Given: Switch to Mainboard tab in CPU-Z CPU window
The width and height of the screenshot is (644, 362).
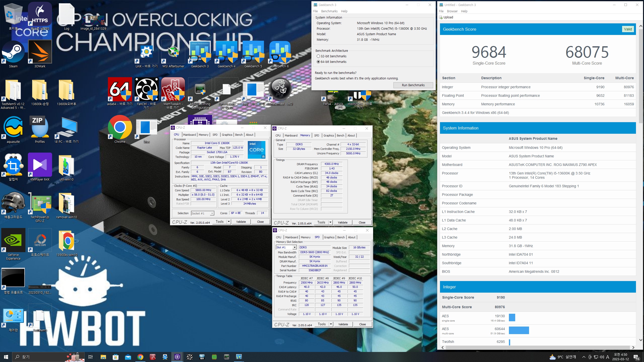Looking at the screenshot, I should click(x=189, y=135).
